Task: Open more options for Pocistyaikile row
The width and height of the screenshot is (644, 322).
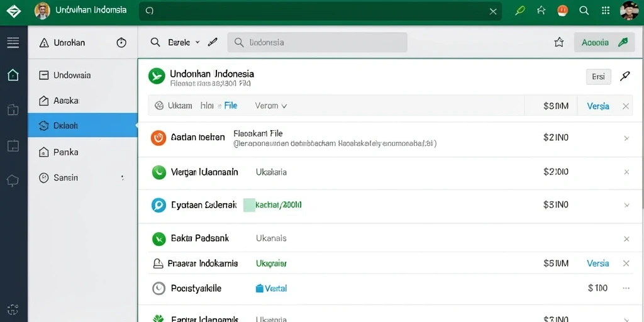Action: pos(626,288)
